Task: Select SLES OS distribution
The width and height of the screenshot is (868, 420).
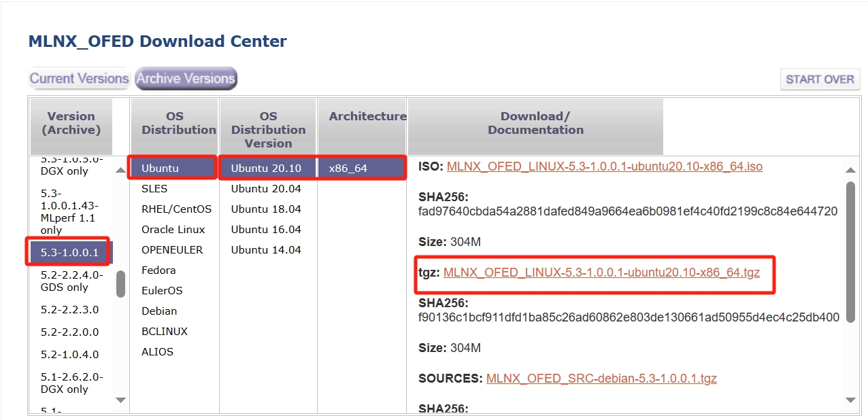Action: [x=154, y=188]
